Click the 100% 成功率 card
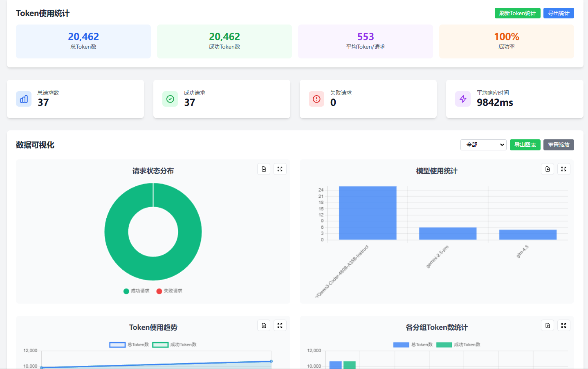Screen dimensions: 588x369 pyautogui.click(x=507, y=41)
